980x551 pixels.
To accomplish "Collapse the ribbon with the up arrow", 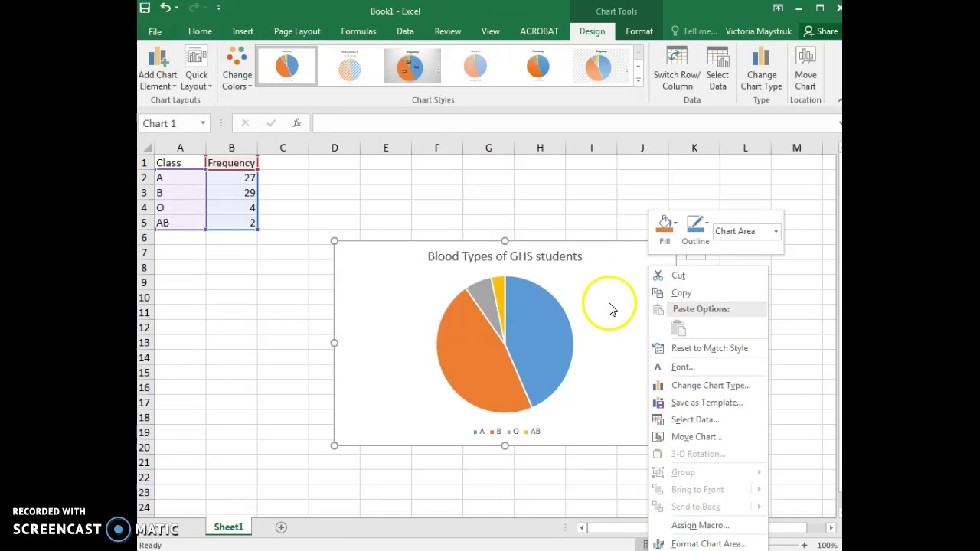I will [839, 100].
